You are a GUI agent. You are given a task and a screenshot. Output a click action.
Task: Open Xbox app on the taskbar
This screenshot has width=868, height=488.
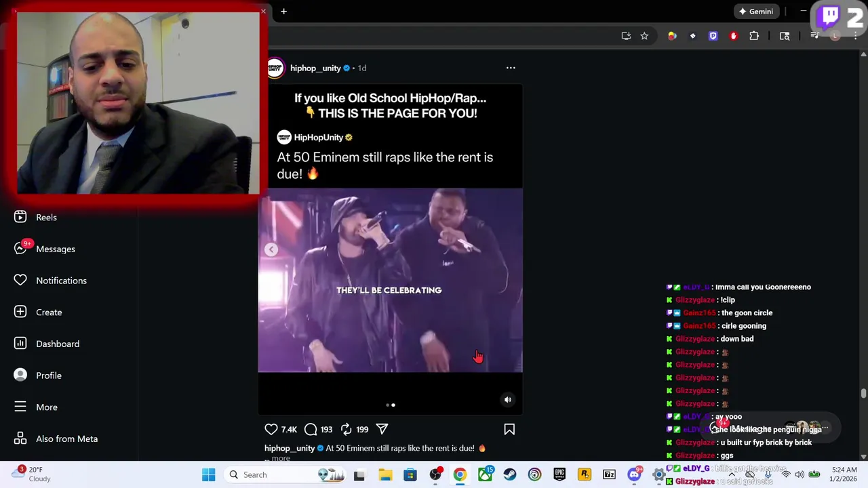click(485, 474)
